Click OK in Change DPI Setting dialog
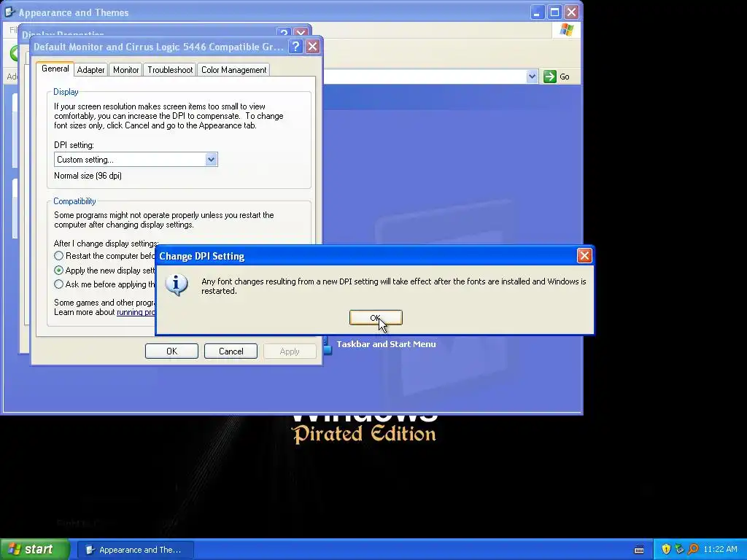747x560 pixels. pos(376,318)
